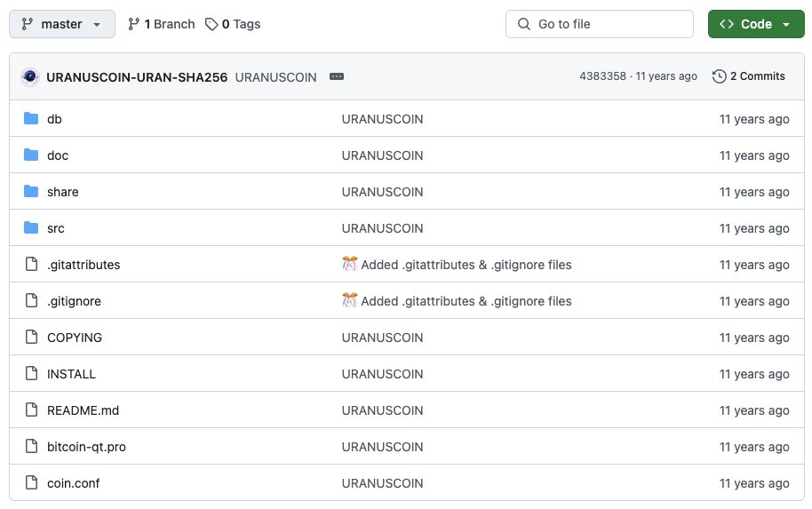Open author URANUSCOIN-URAN-SHA256 profile link

coord(137,77)
